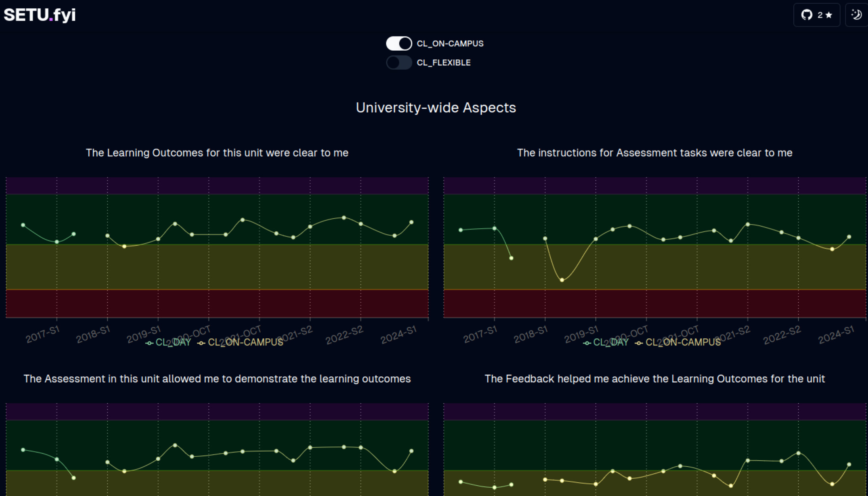Toggle CL_DAY legend in Assessment instructions chart
The height and width of the screenshot is (496, 868).
[606, 342]
